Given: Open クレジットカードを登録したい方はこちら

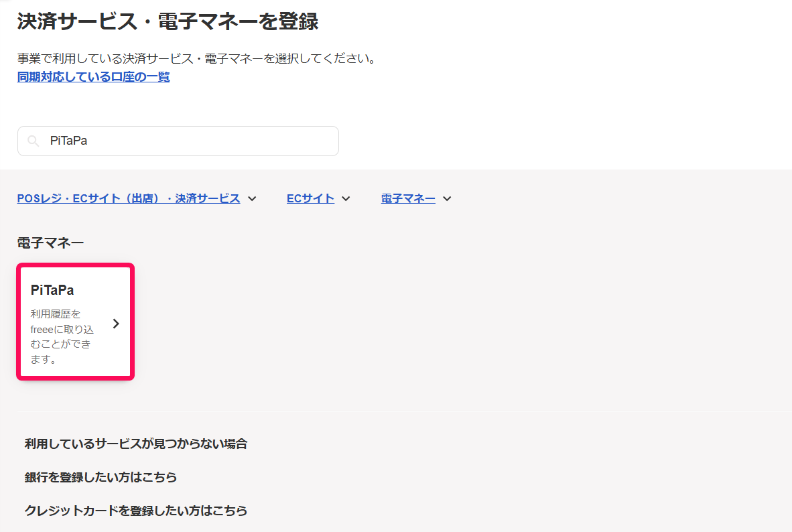Looking at the screenshot, I should click(136, 511).
